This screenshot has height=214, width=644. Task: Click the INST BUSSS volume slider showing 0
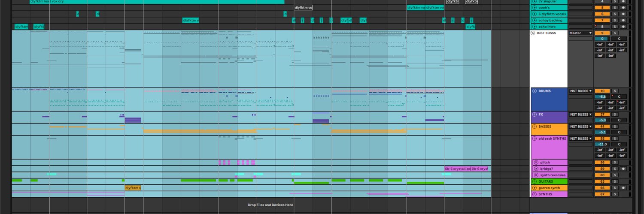click(x=602, y=39)
